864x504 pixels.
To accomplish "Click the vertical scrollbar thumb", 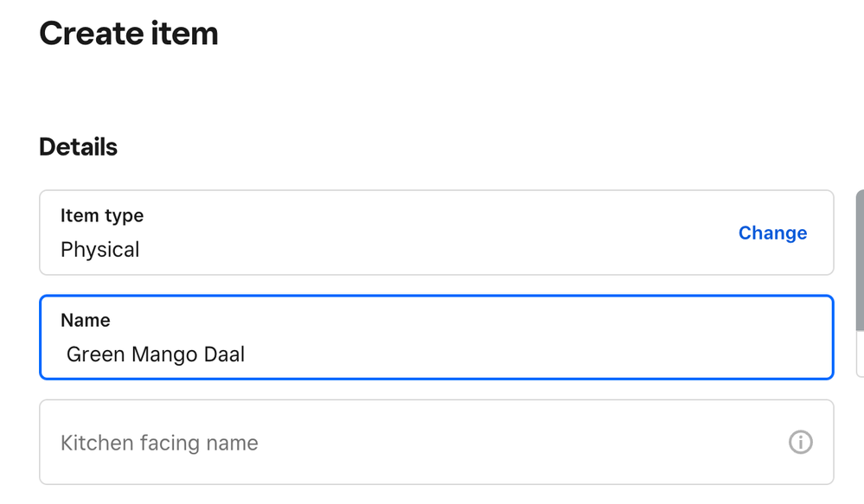I will coord(860,259).
